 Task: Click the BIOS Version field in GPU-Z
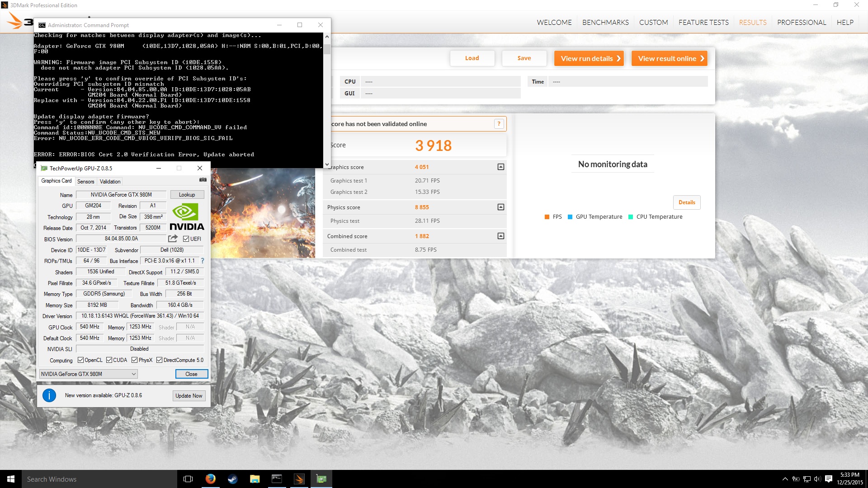[121, 239]
